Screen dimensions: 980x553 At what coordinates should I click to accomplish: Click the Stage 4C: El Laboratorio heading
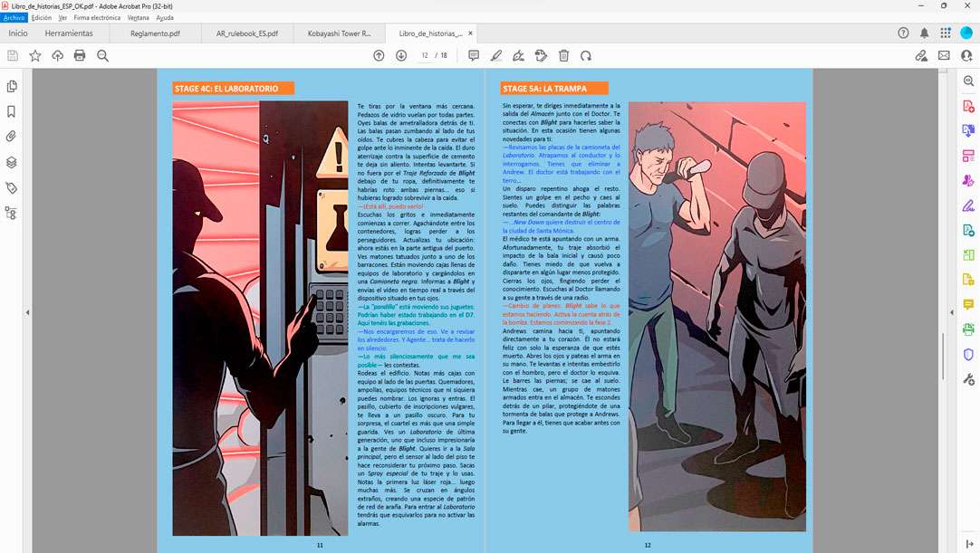[233, 88]
